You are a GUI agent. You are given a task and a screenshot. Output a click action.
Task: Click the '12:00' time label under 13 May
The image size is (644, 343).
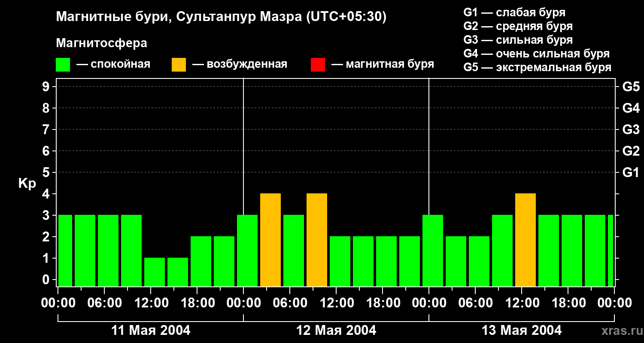(522, 303)
